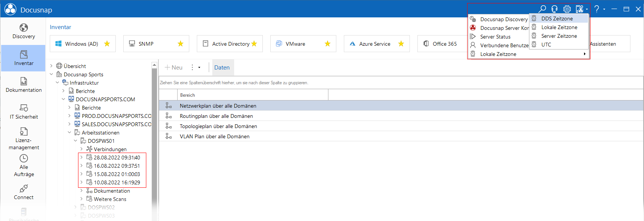Select Server Zeitzone in submenu
Screen dimensions: 644x221
[x=559, y=36]
